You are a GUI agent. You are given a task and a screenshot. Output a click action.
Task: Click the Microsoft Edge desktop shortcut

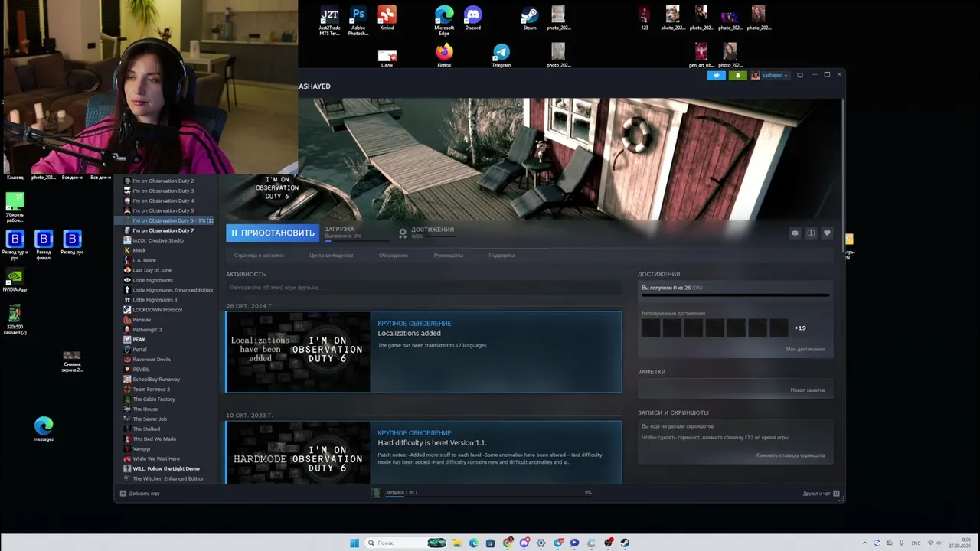[x=444, y=21]
